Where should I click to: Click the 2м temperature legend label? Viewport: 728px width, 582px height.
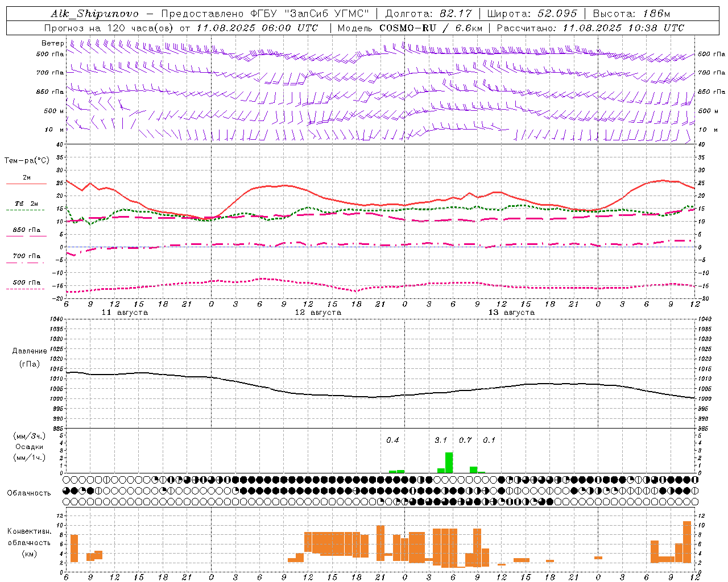tap(27, 177)
